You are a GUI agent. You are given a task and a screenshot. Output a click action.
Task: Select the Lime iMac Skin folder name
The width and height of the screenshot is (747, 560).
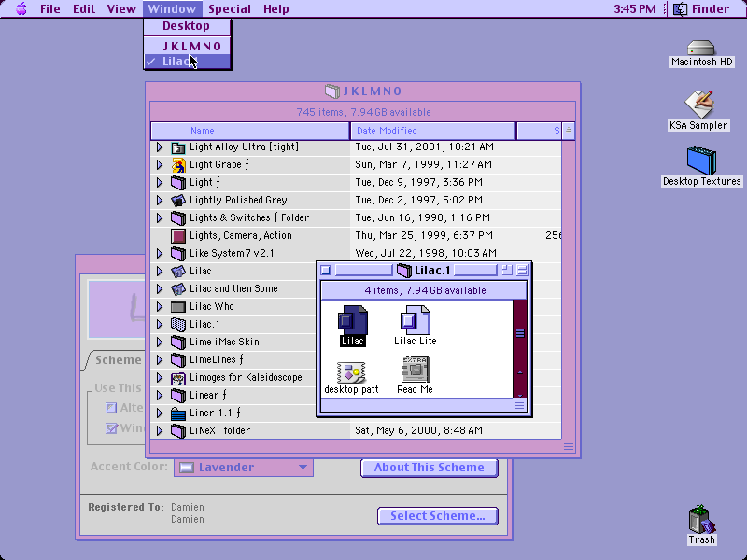[224, 342]
